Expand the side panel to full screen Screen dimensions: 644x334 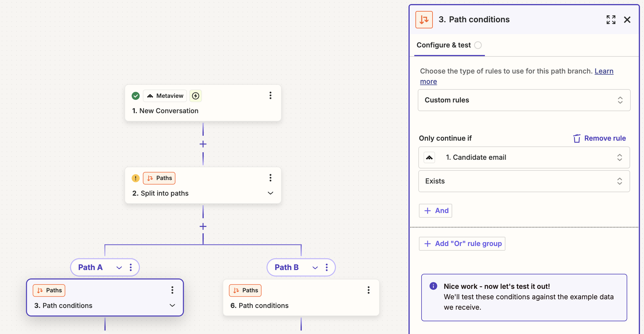(x=611, y=20)
